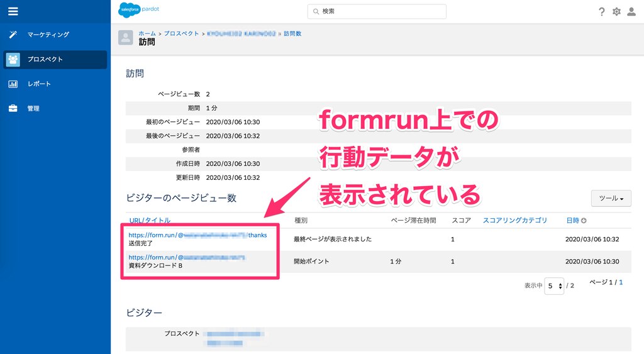Open レポート in the sidebar
This screenshot has height=354, width=644.
[x=39, y=84]
